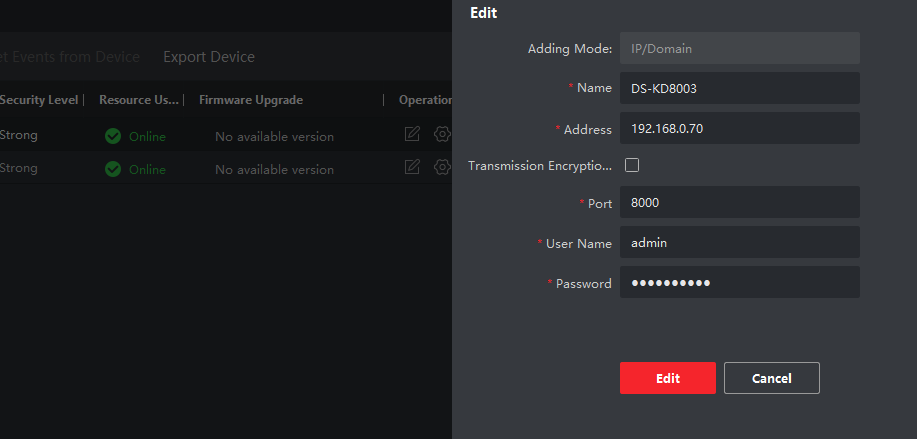Click into the Password field

[739, 282]
